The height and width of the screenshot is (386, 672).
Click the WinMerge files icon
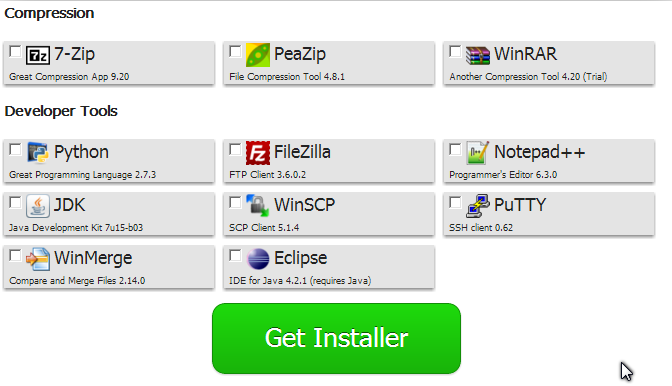tap(38, 259)
